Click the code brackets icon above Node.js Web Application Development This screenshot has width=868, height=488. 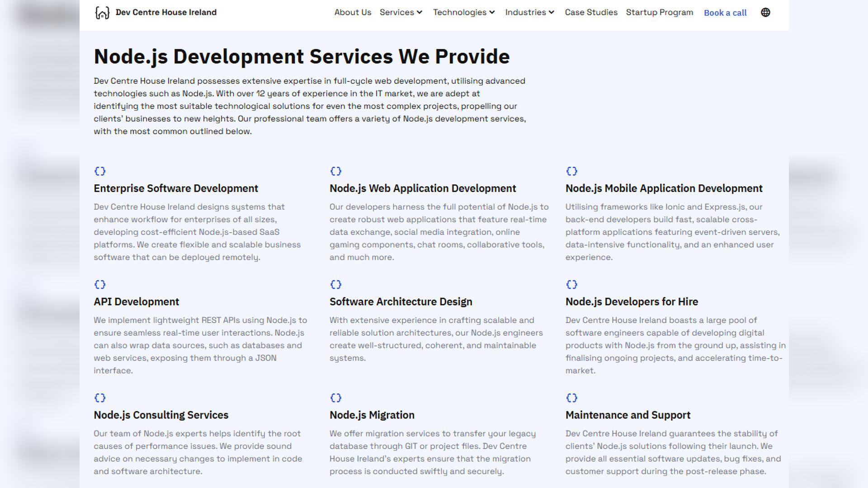(x=336, y=171)
